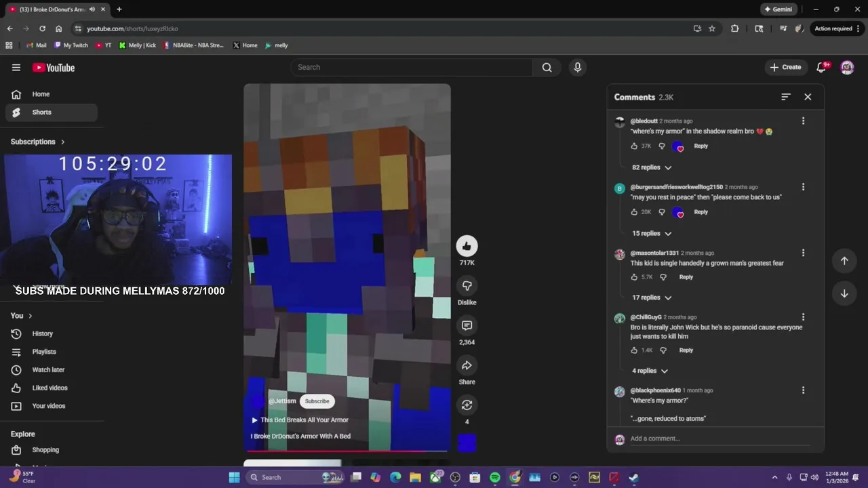Open options menu for @ChillGuyG comment
The image size is (868, 488).
tap(803, 317)
